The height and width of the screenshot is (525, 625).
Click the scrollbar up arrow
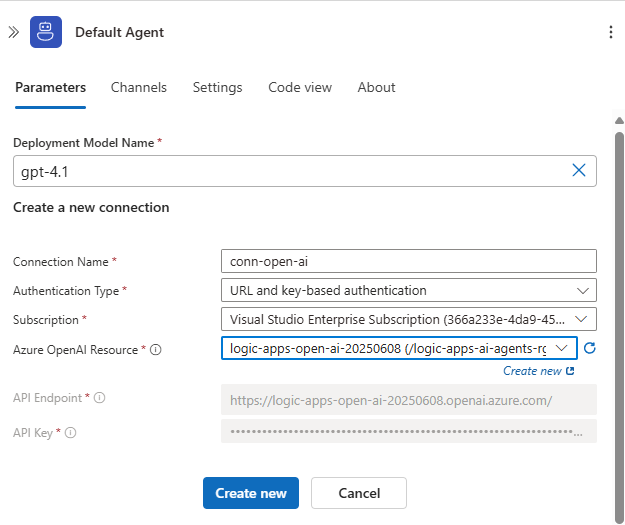pos(619,120)
